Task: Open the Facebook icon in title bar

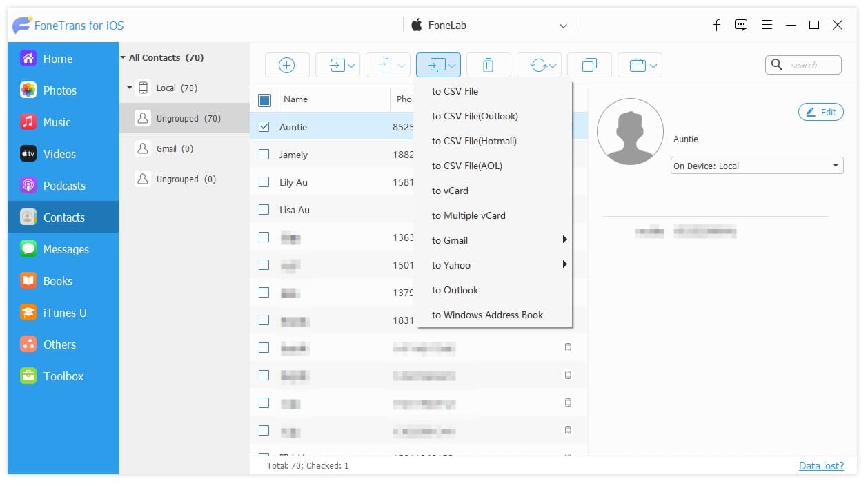Action: tap(716, 25)
